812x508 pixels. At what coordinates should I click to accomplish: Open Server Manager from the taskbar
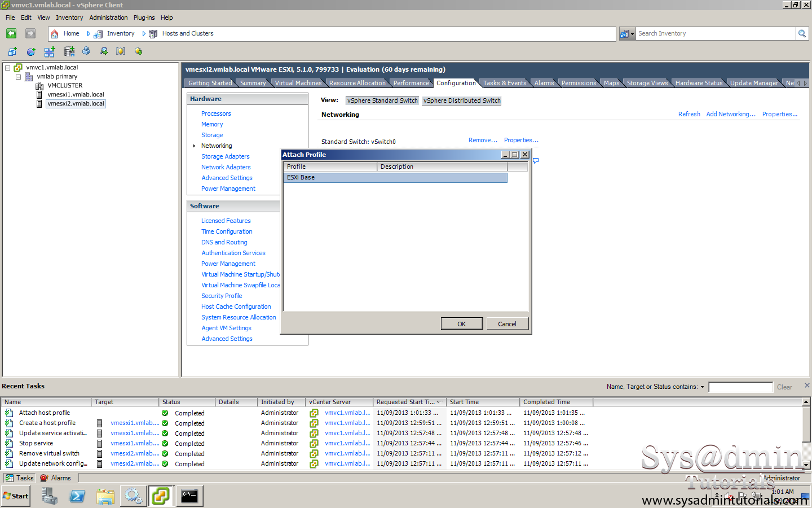[49, 496]
